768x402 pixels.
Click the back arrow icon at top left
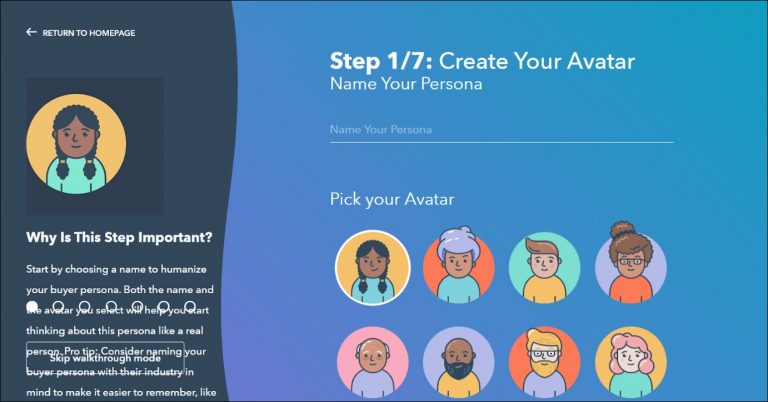pyautogui.click(x=31, y=32)
